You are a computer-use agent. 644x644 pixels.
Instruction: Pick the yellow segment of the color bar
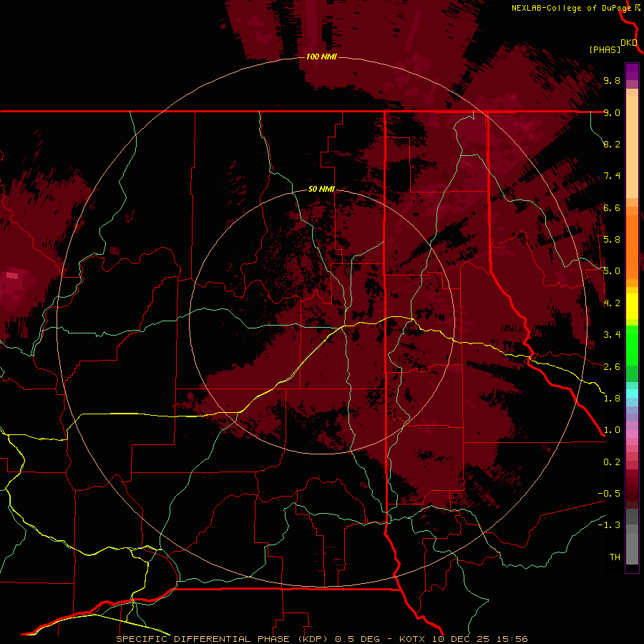[632, 306]
